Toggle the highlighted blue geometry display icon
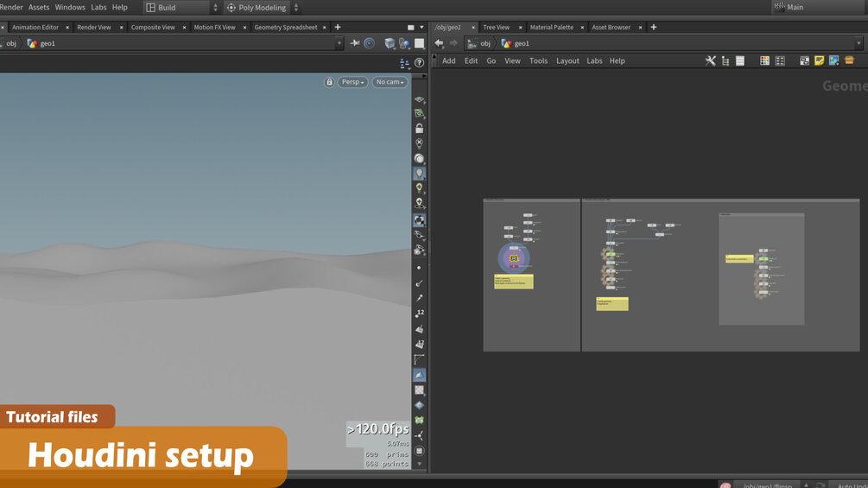Viewport: 868px width, 488px height. pos(419,375)
